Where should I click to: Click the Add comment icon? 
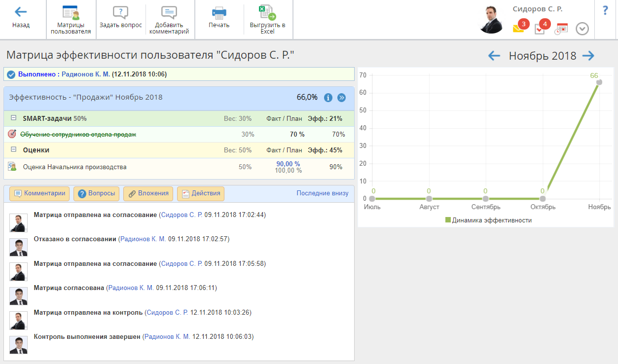(169, 13)
